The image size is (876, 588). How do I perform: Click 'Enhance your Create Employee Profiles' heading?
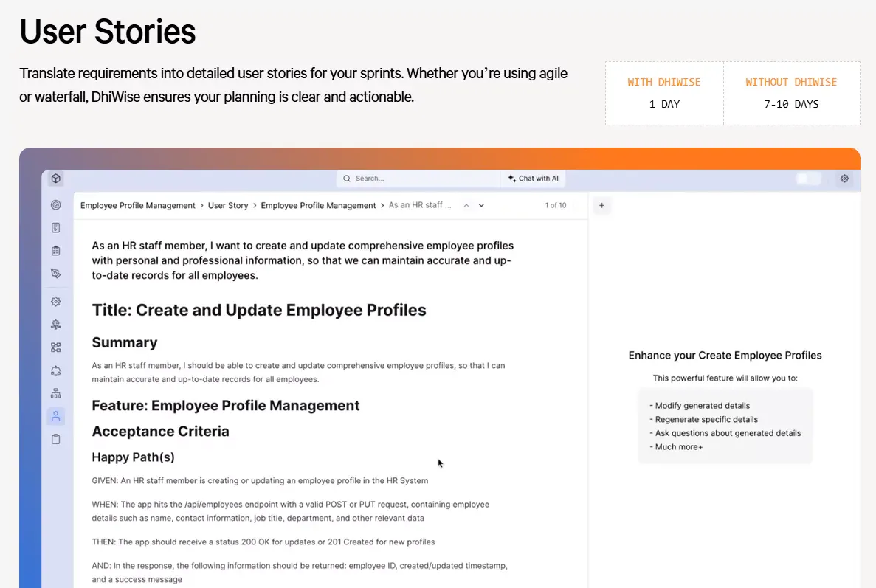[725, 356]
